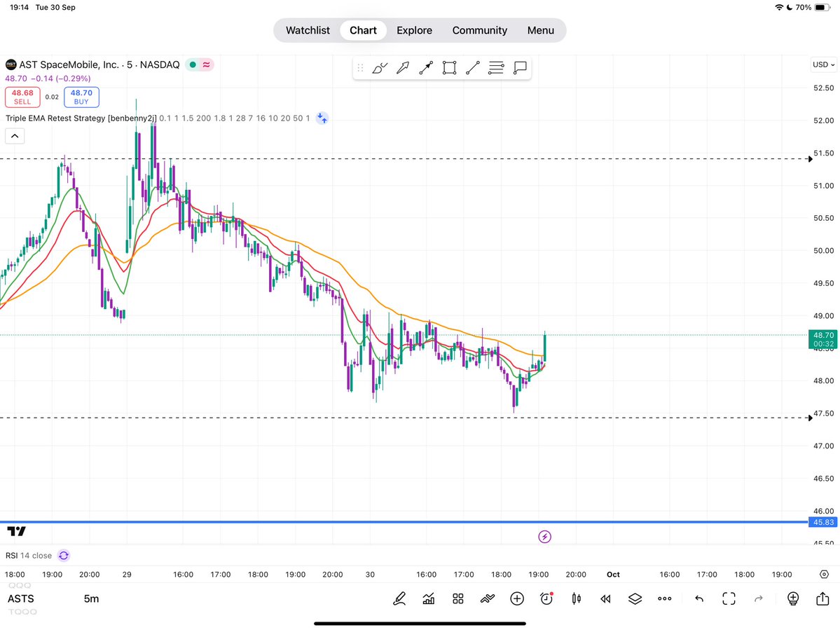Image resolution: width=840 pixels, height=630 pixels.
Task: Click the market open status indicator
Action: pyautogui.click(x=193, y=64)
